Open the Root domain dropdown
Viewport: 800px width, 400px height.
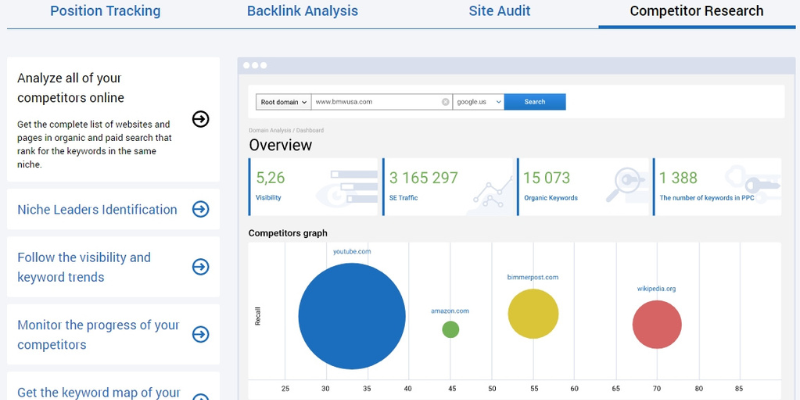(x=284, y=102)
